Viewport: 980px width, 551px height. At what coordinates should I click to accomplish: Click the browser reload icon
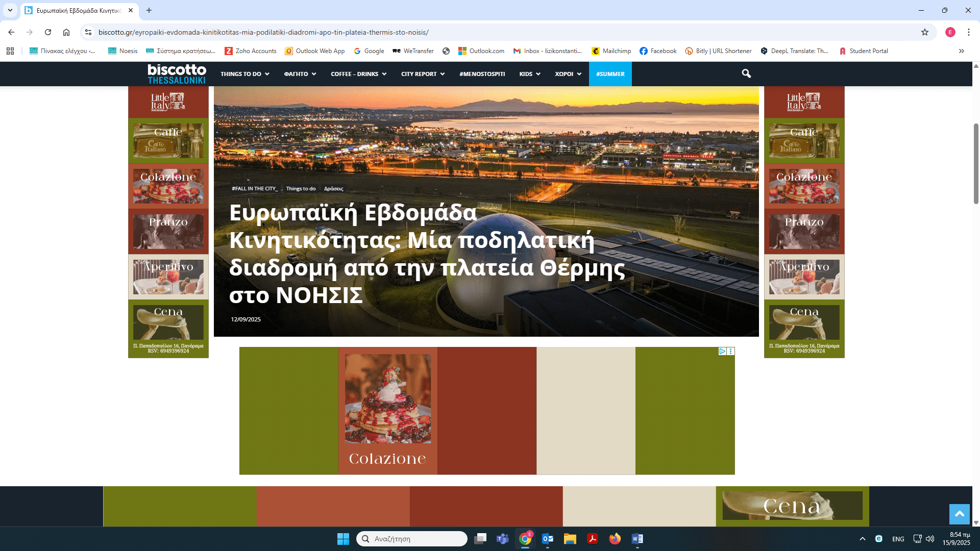click(48, 32)
